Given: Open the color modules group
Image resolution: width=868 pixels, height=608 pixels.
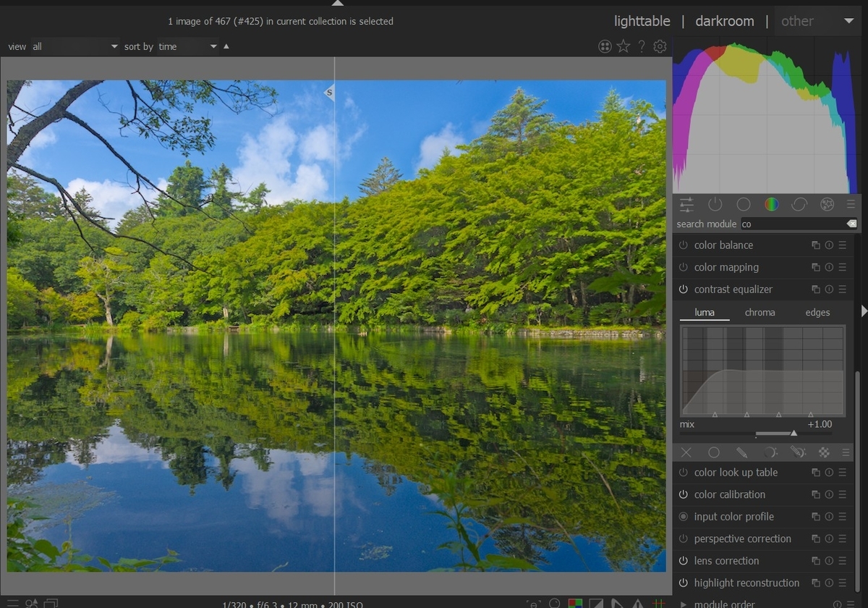Looking at the screenshot, I should pyautogui.click(x=772, y=205).
